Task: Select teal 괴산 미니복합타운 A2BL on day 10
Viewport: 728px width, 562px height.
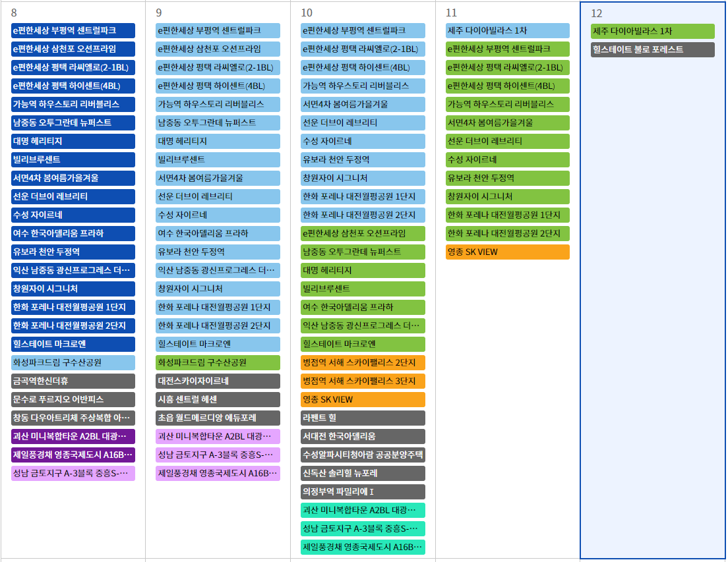Action: point(363,510)
